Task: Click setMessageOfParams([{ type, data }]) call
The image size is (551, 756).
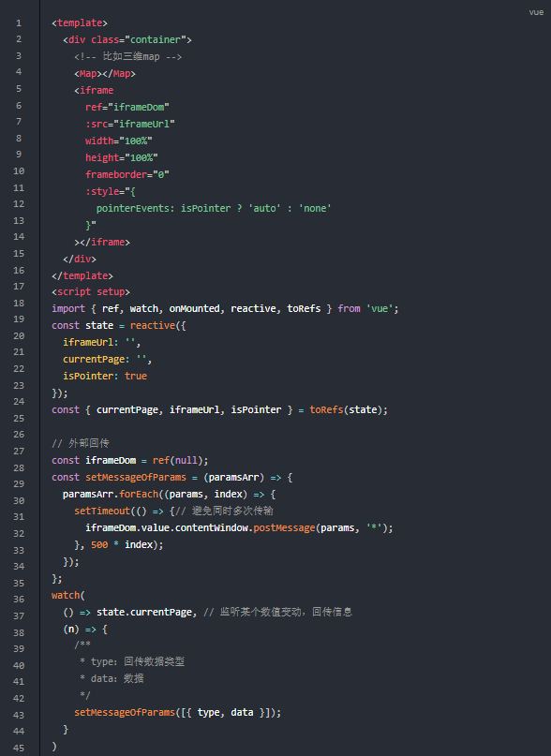Action: pos(177,713)
